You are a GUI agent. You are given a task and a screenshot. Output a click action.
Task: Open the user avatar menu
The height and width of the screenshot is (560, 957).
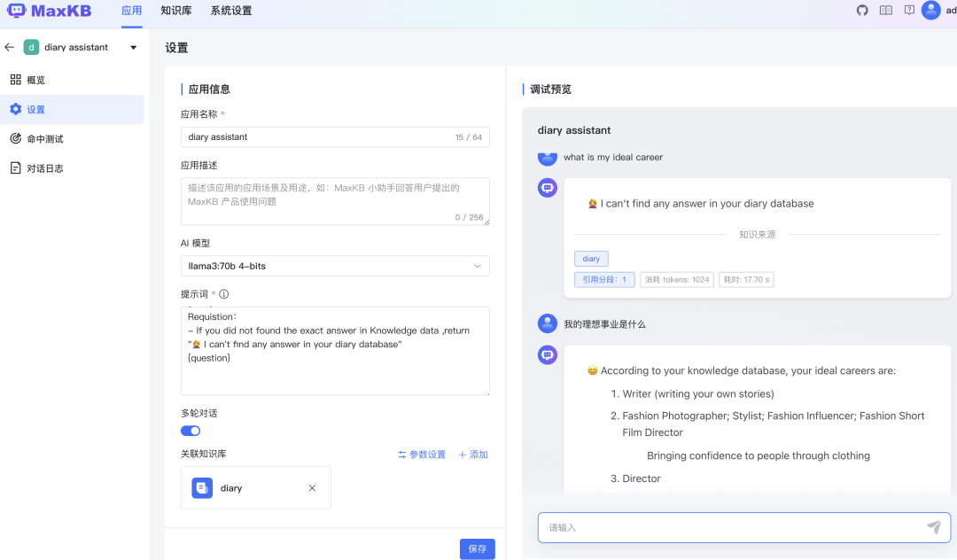(x=930, y=11)
